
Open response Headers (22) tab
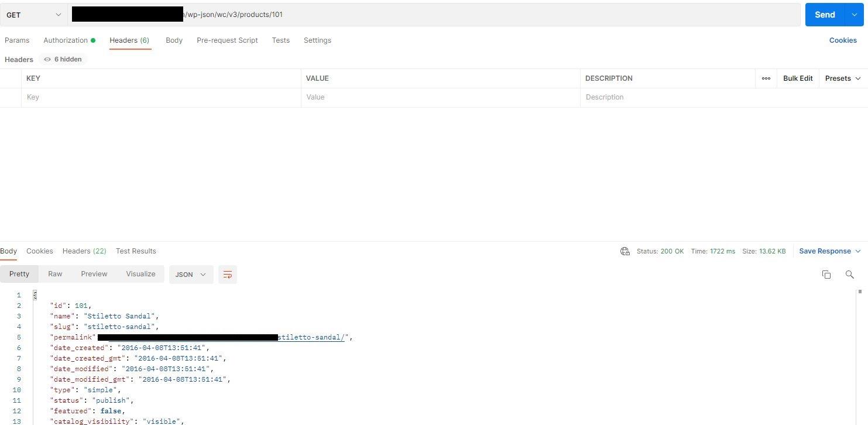84,251
